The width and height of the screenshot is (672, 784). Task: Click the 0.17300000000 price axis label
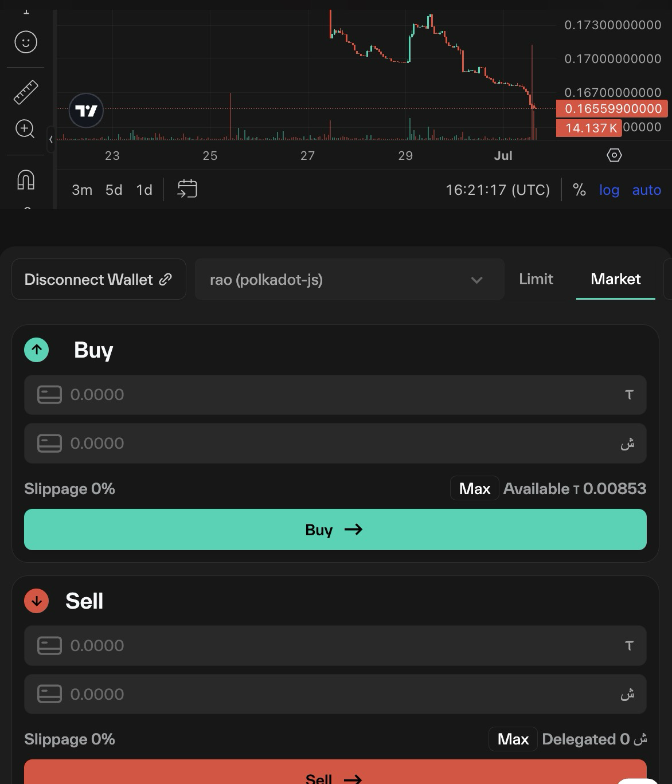(x=613, y=25)
